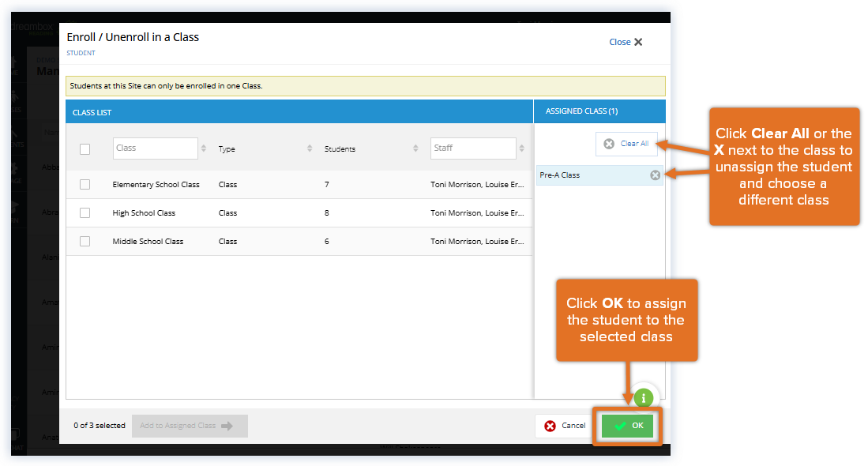Viewport: 868px width, 466px height.
Task: Click the Class filter input field
Action: [155, 148]
